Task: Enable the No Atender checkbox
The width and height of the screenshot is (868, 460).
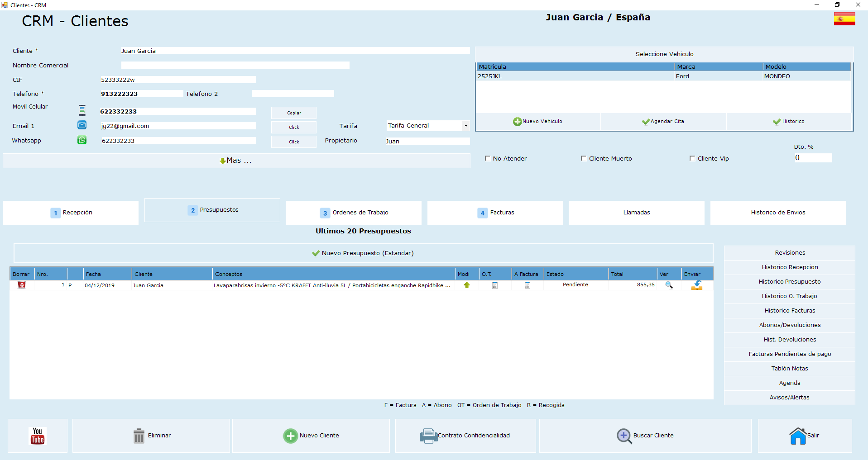Action: 488,158
